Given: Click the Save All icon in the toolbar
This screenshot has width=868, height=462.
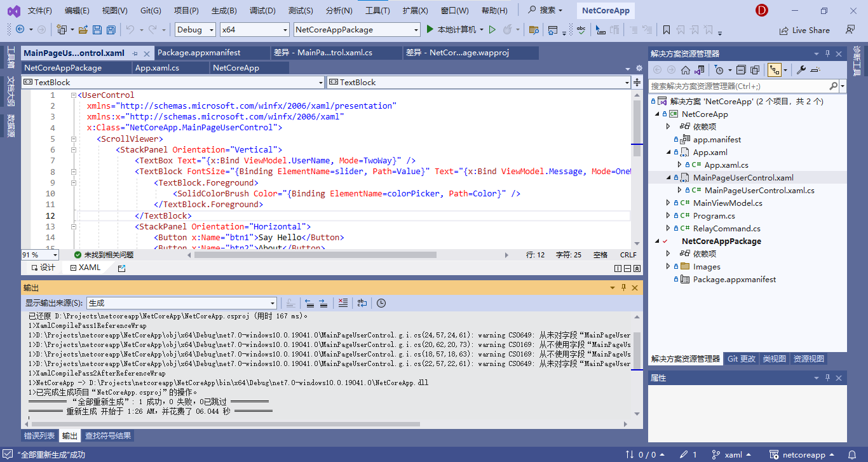Looking at the screenshot, I should (x=111, y=30).
